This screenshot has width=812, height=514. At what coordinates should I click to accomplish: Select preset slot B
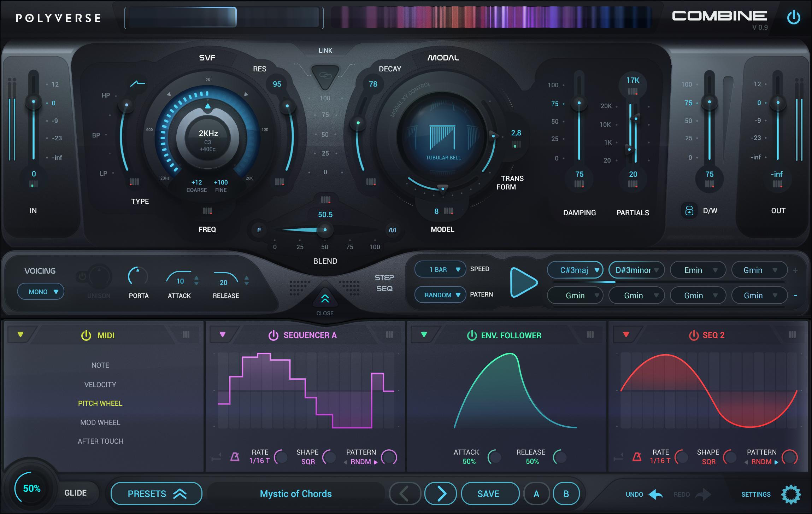566,493
